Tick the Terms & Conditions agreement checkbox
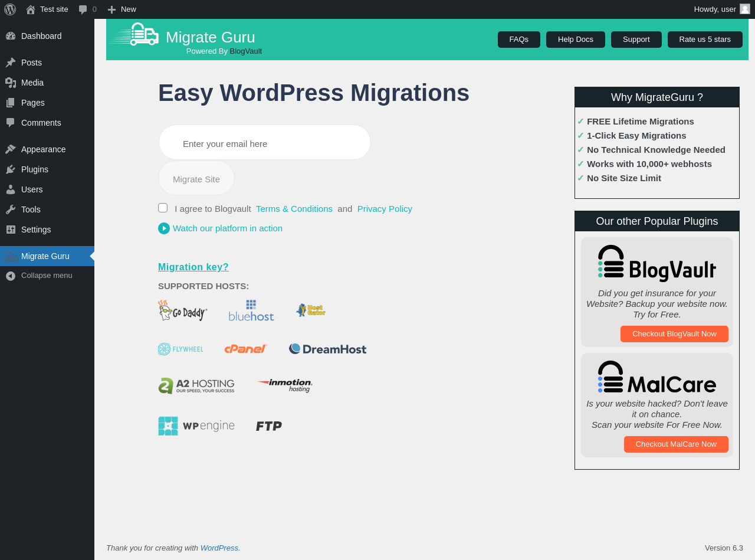The height and width of the screenshot is (560, 755). coord(163,208)
